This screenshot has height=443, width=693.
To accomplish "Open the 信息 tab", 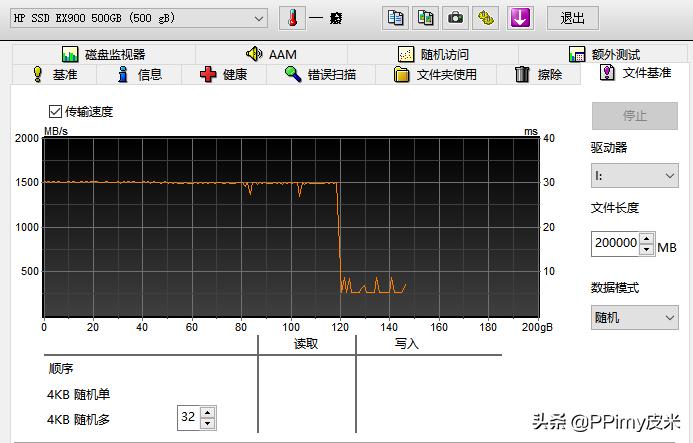I will tap(139, 74).
